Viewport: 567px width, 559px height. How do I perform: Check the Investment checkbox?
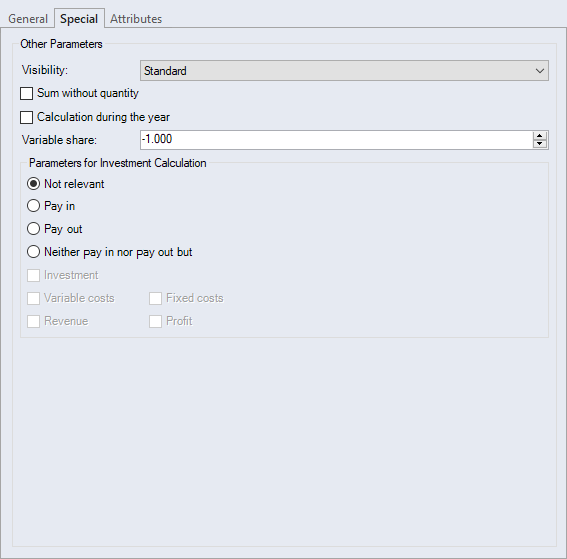tap(33, 276)
